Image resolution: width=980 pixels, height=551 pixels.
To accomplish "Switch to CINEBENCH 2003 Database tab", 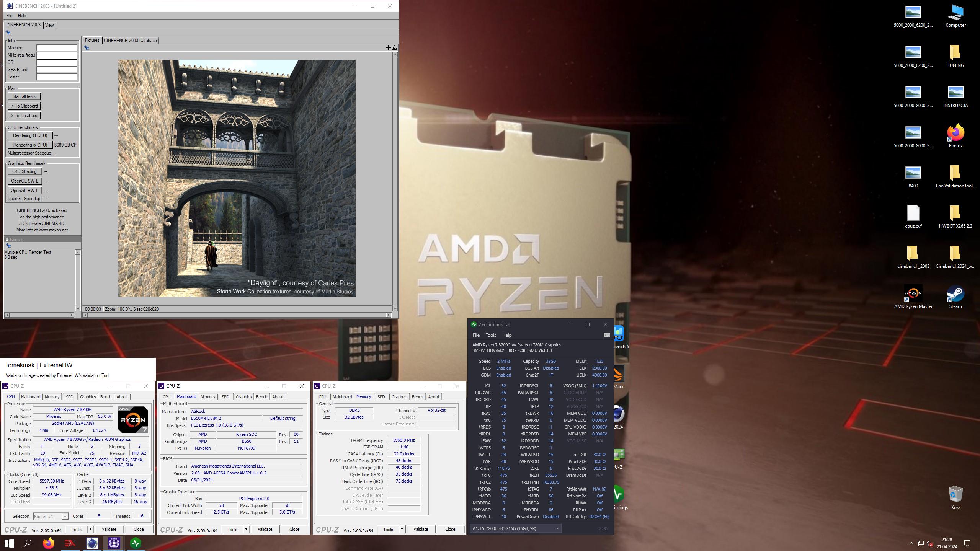I will click(130, 41).
